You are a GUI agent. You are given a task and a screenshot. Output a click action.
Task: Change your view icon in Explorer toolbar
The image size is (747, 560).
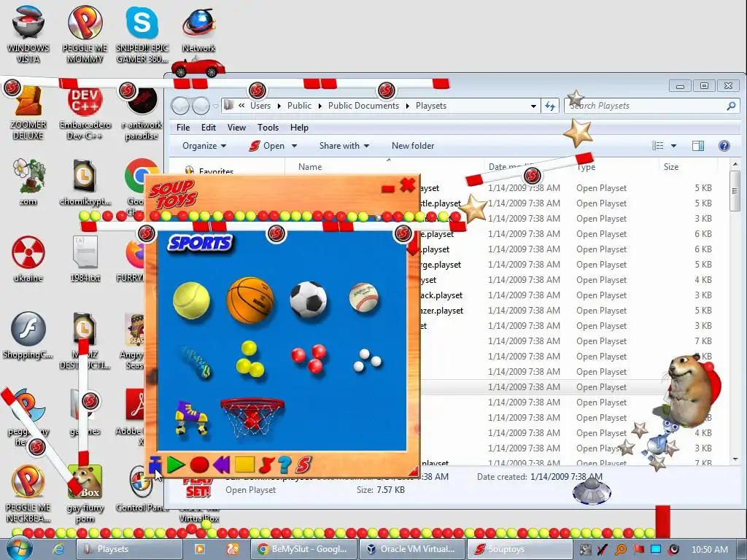tap(657, 146)
